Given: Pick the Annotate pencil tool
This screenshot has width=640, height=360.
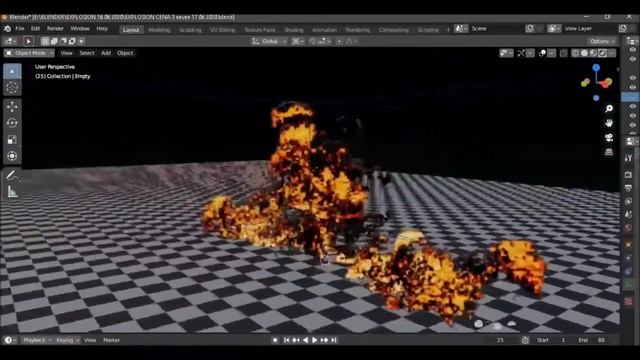Looking at the screenshot, I should (x=12, y=176).
